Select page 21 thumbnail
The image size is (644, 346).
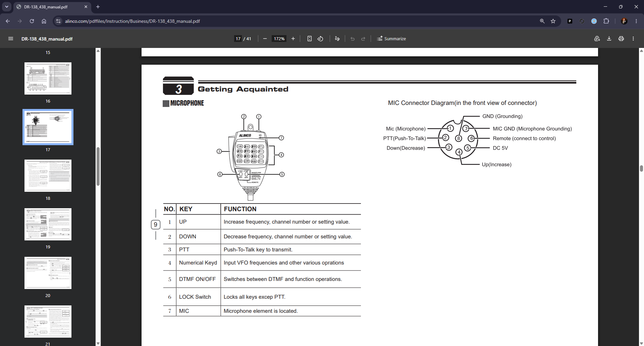pos(48,322)
